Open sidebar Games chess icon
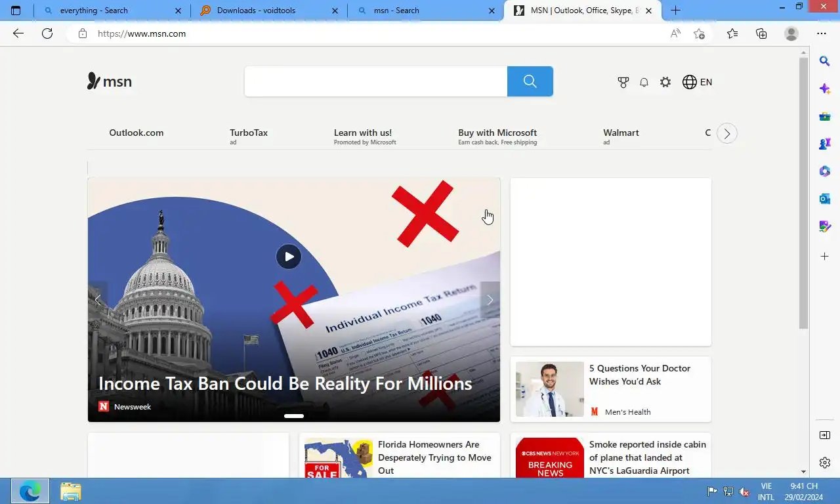 tap(825, 144)
